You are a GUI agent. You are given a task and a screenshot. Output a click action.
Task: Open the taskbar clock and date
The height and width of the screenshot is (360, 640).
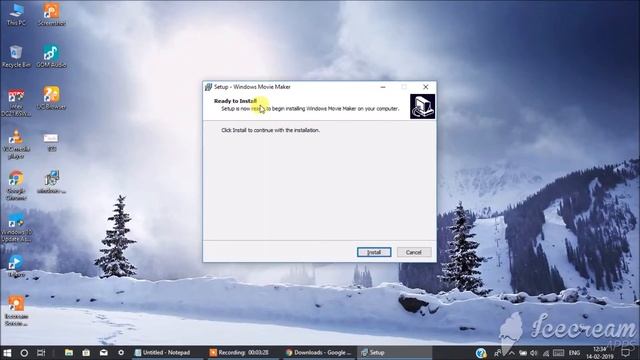pyautogui.click(x=601, y=353)
